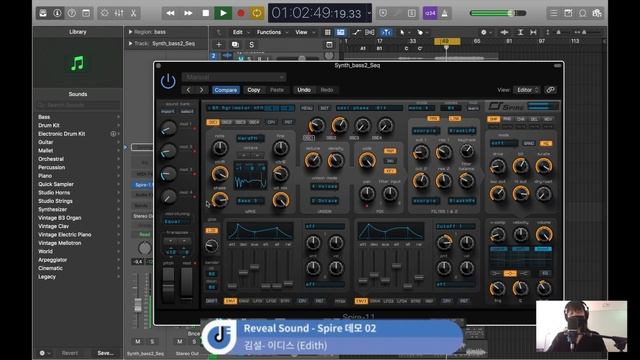Viewport: 640px width, 360px height.
Task: Toggle the PAR filter routing button
Action: tap(433, 118)
